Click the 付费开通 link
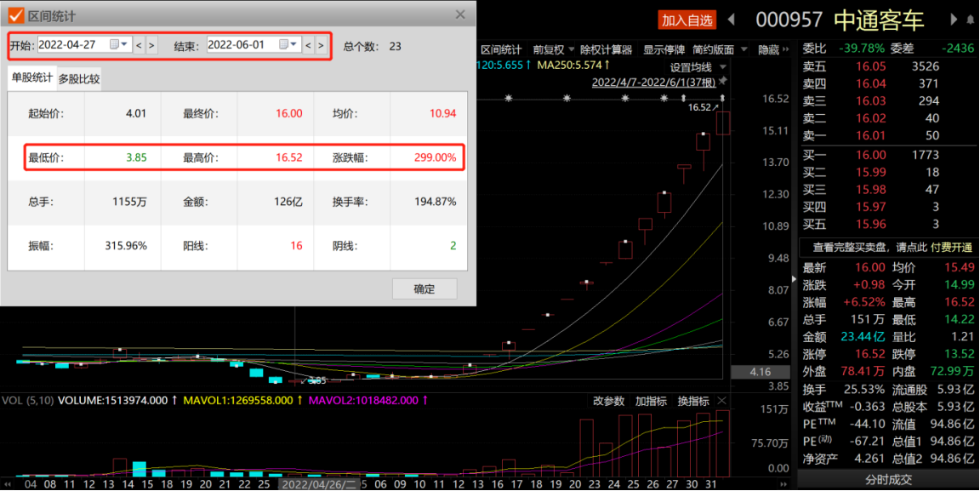The width and height of the screenshot is (980, 491). point(953,247)
